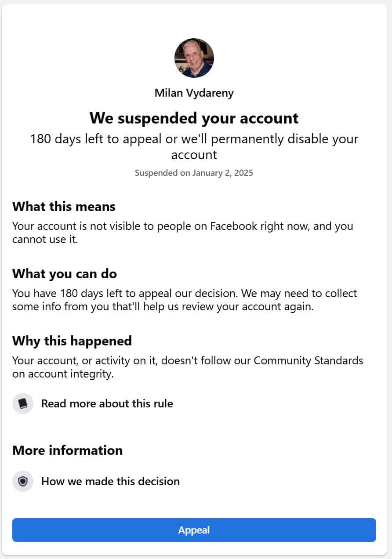Select the paragraph about collecting some info
Screen dimensions: 392x559
point(185,300)
